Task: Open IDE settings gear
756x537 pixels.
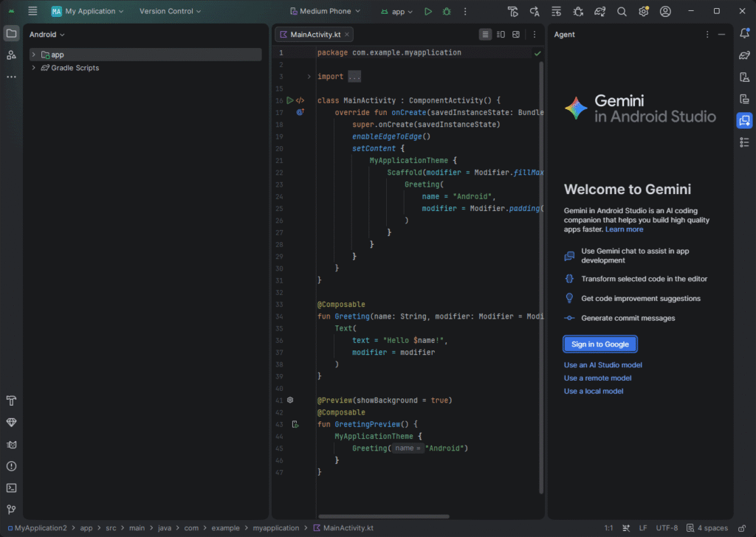Action: tap(643, 11)
